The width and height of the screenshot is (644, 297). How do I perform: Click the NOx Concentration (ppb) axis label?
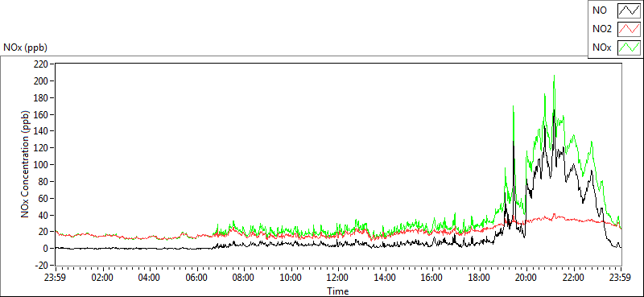(26, 163)
